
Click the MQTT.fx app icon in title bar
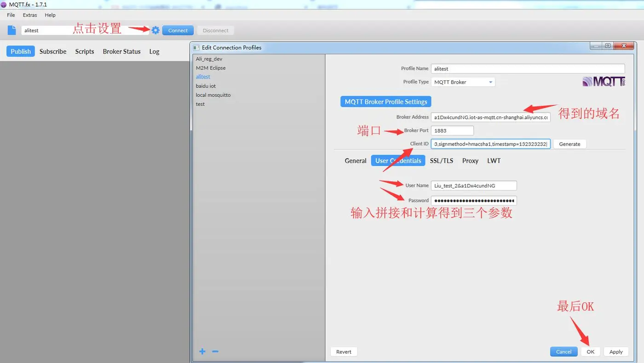coord(4,4)
